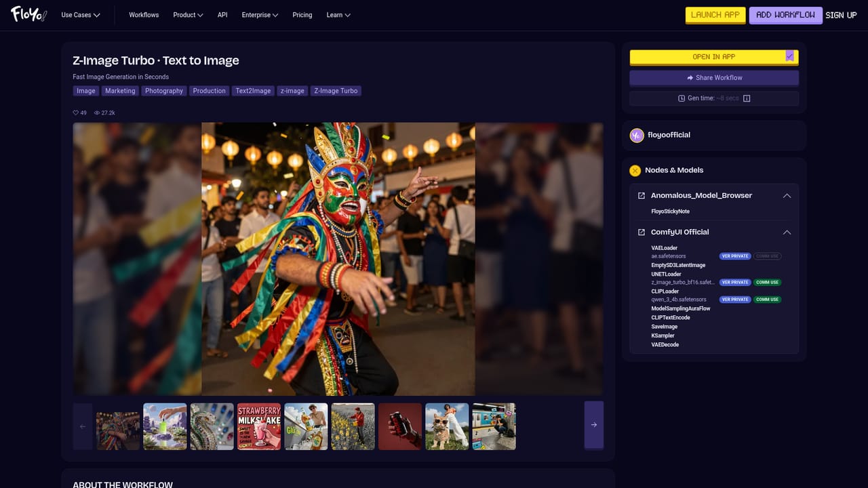Select the Text2Image tag
Image resolution: width=868 pixels, height=488 pixels.
coord(253,91)
